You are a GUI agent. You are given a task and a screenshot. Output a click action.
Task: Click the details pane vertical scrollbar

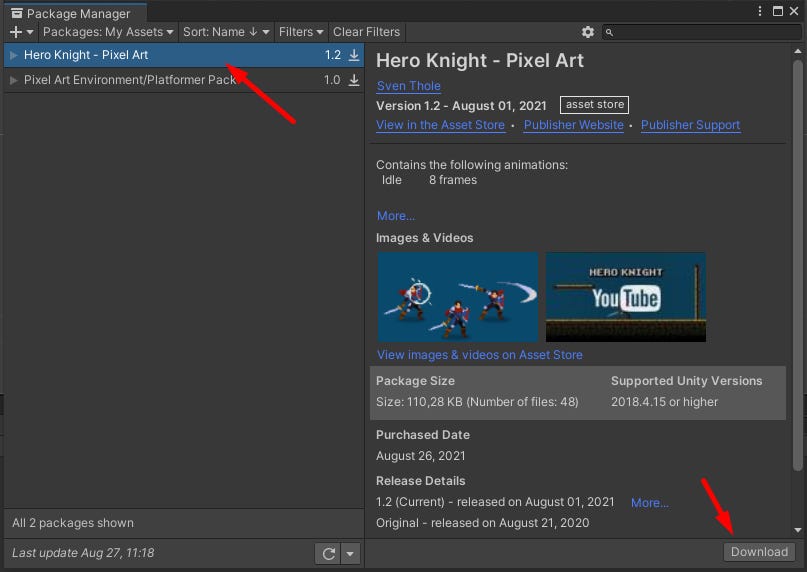pos(798,265)
